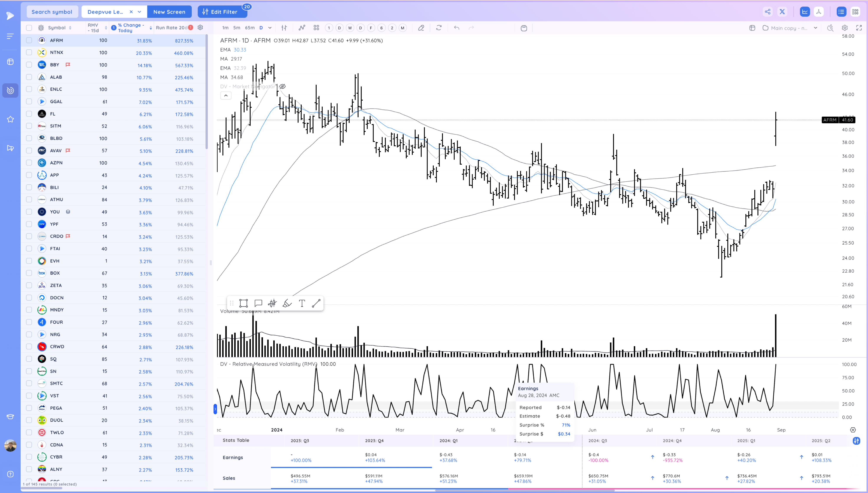
Task: Check the NTNX row checkbox
Action: pos(29,53)
